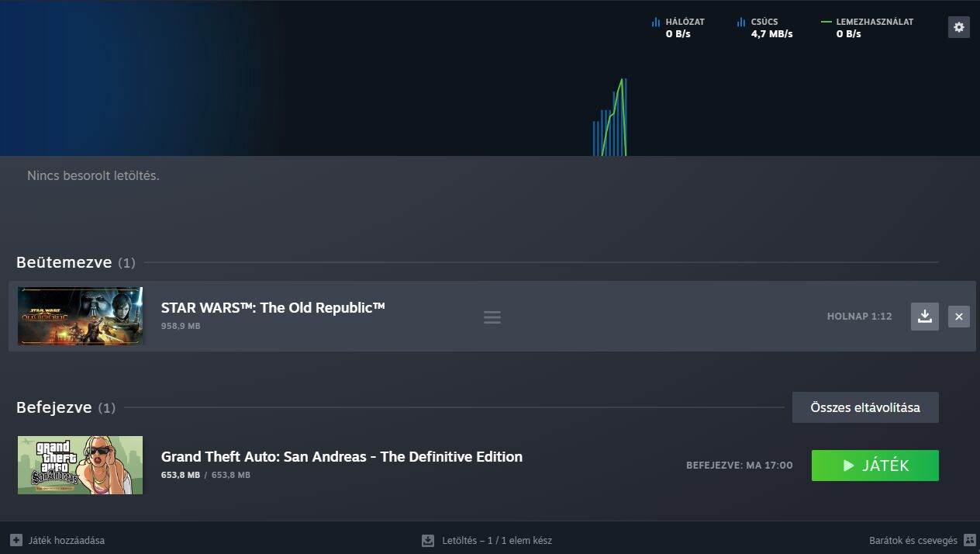Remove Star Wars from the scheduled queue
The image size is (980, 554).
(959, 317)
